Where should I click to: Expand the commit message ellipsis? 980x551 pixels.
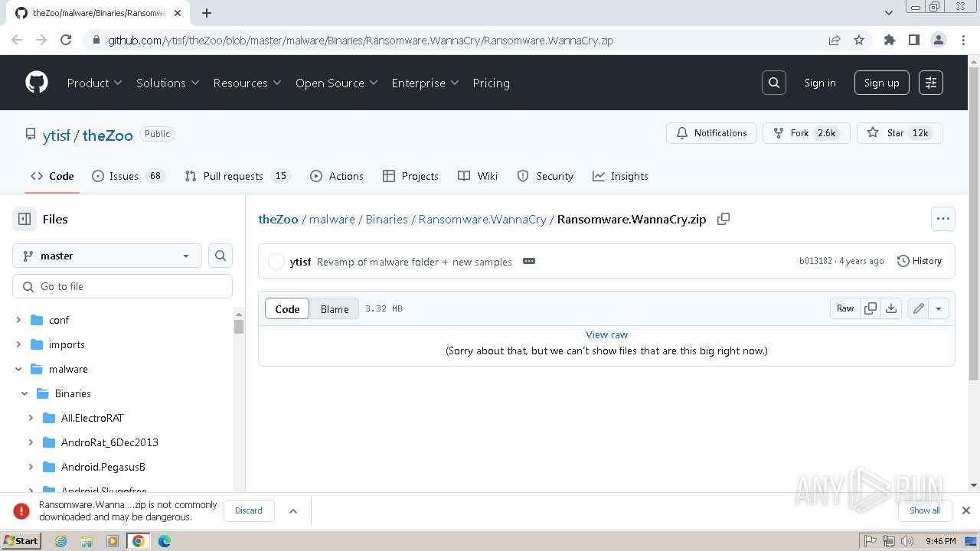[x=529, y=261]
